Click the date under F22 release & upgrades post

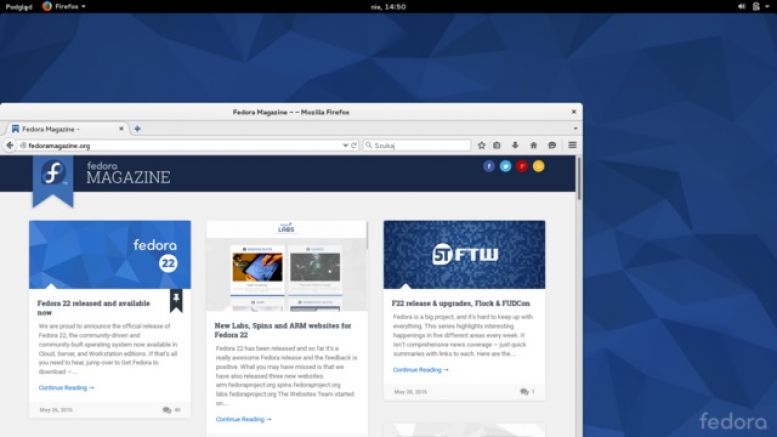(x=410, y=392)
